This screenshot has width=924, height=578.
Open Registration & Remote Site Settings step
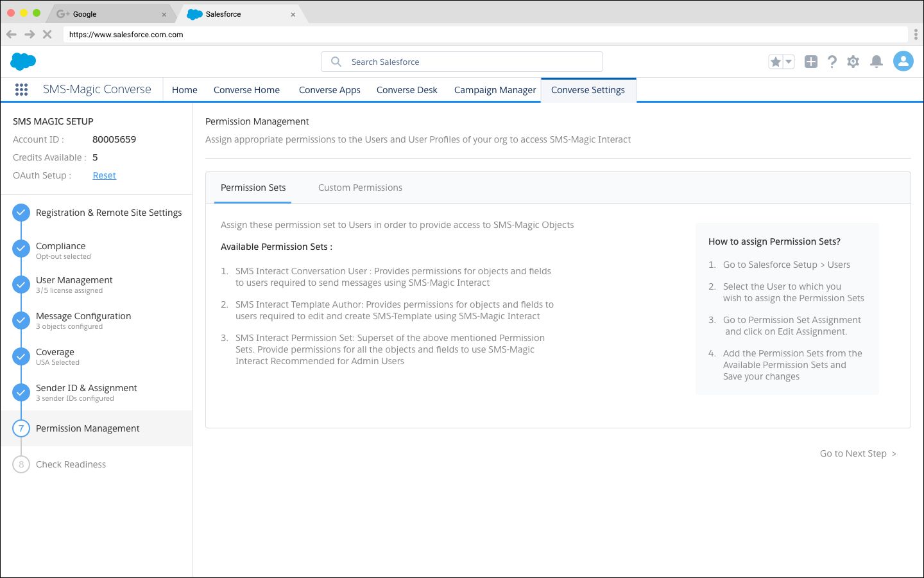tap(108, 213)
